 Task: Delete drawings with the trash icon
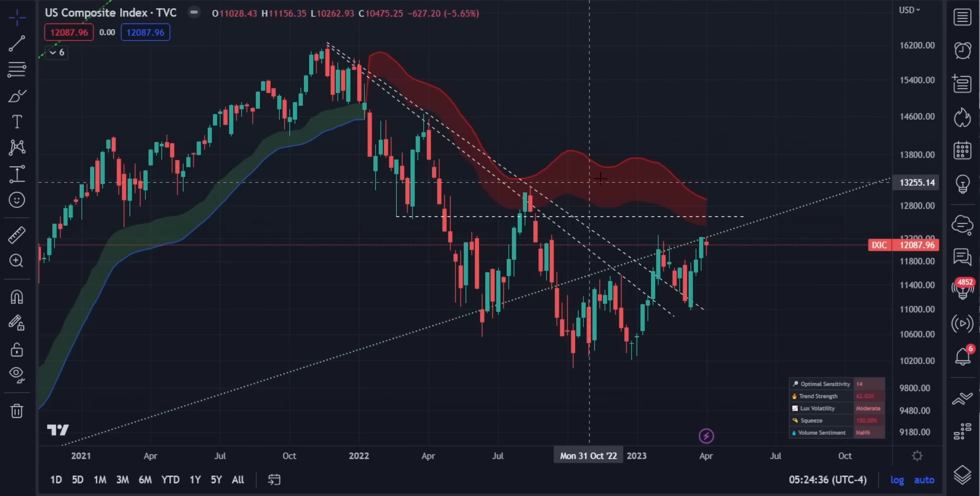17,411
